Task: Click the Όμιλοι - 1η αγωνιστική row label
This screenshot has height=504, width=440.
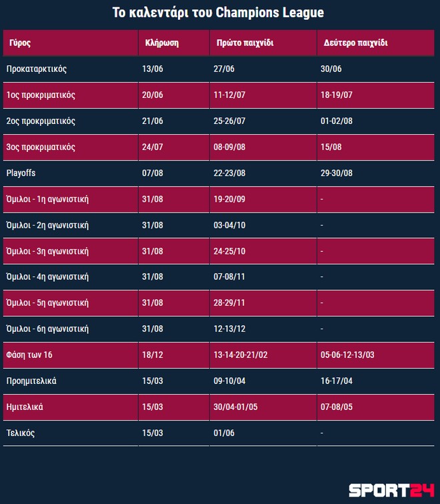Action: tap(47, 199)
